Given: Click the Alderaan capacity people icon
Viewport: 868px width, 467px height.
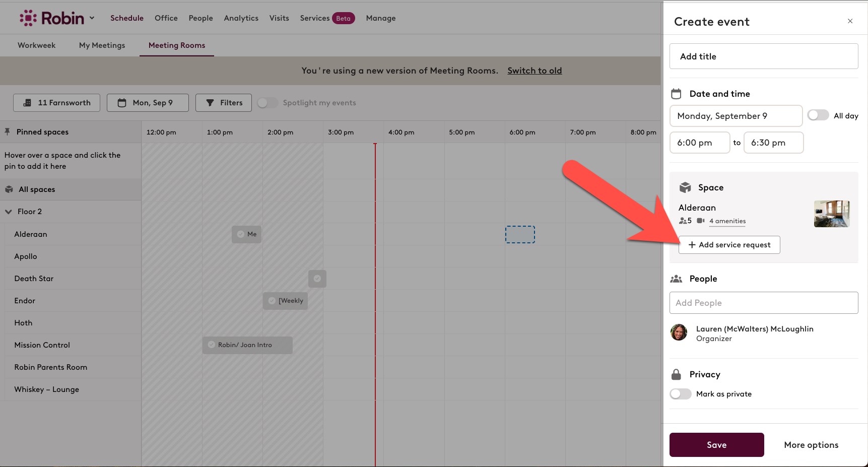Looking at the screenshot, I should click(683, 221).
